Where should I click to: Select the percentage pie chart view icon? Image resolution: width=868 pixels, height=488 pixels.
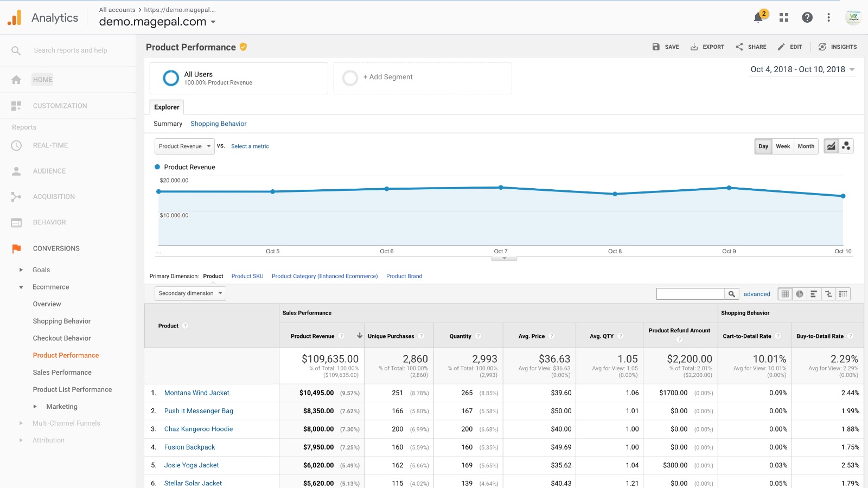(799, 294)
